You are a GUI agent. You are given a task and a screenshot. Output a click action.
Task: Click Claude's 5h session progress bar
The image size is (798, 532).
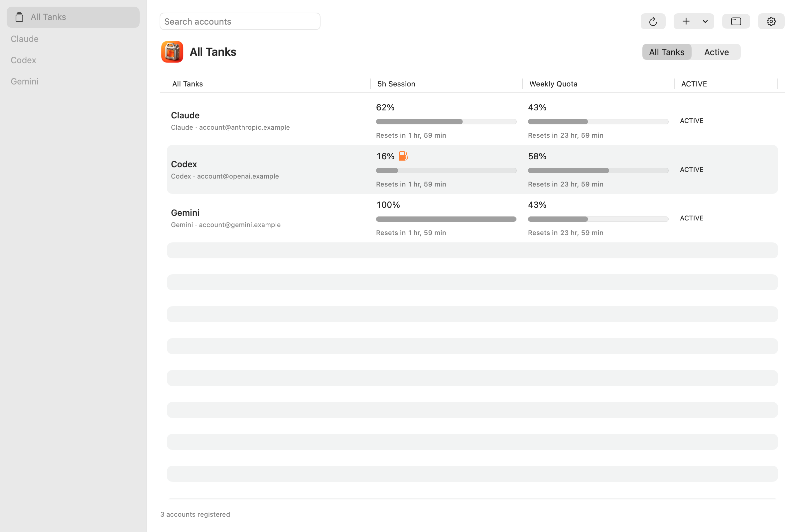446,122
